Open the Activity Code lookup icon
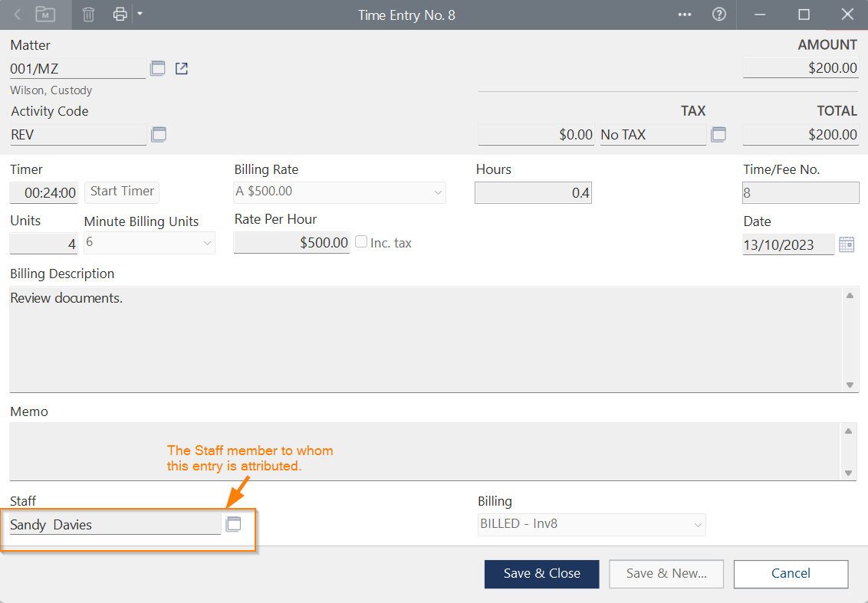Viewport: 868px width, 603px height. 159,134
